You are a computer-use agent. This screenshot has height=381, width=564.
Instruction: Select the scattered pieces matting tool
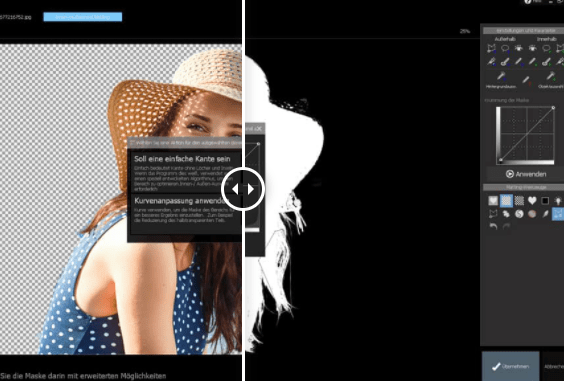pos(506,214)
